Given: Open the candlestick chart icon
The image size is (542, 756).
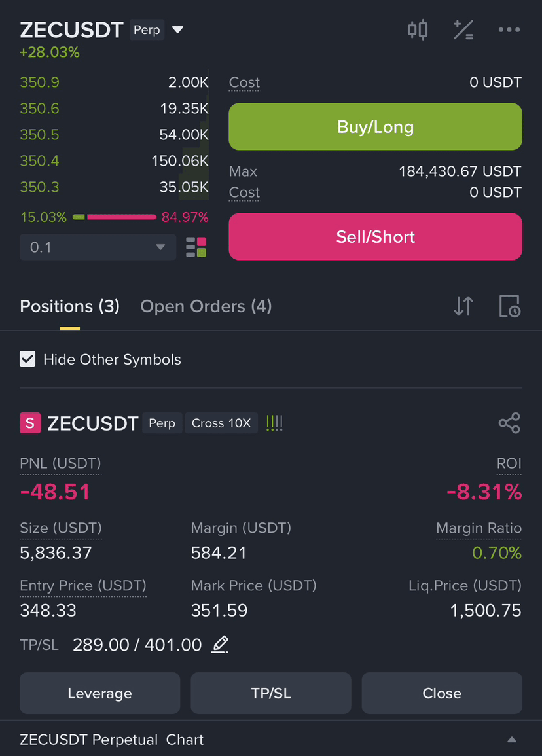Looking at the screenshot, I should point(418,30).
